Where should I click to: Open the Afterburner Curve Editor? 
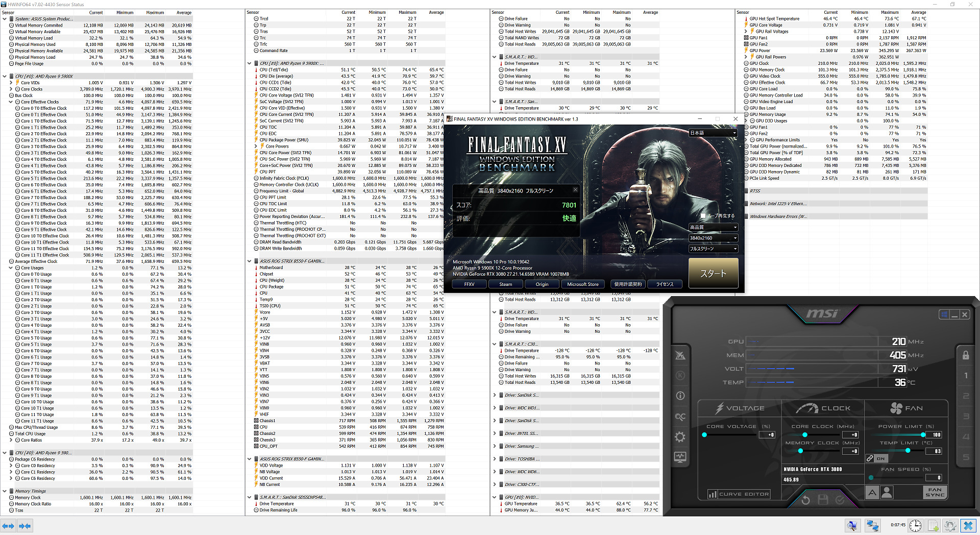tap(739, 494)
